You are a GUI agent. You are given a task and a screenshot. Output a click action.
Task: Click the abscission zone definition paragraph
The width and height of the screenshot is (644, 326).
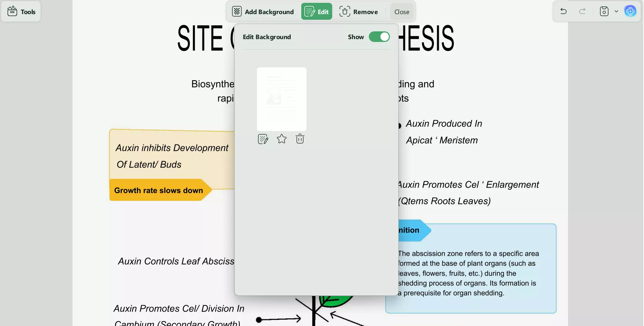click(x=468, y=273)
